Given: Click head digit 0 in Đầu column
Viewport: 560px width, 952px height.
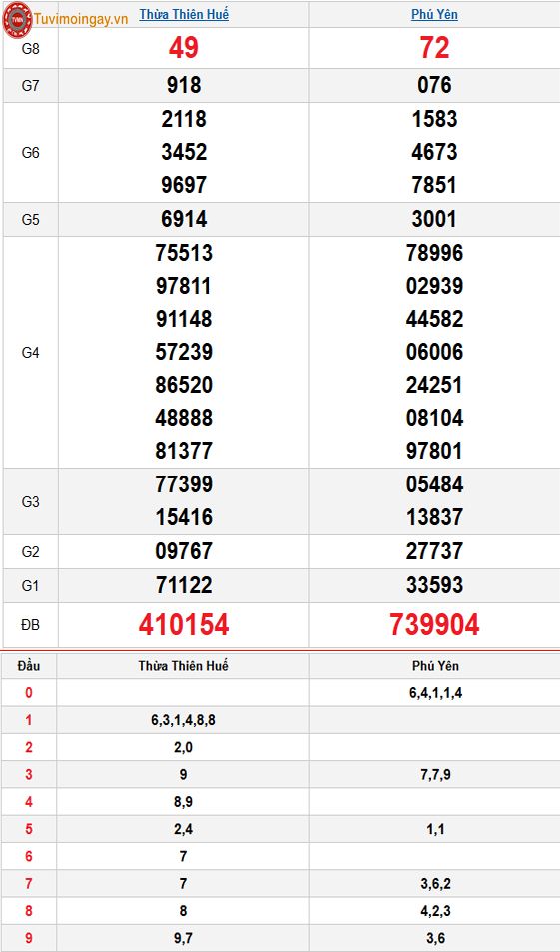Looking at the screenshot, I should tap(29, 693).
